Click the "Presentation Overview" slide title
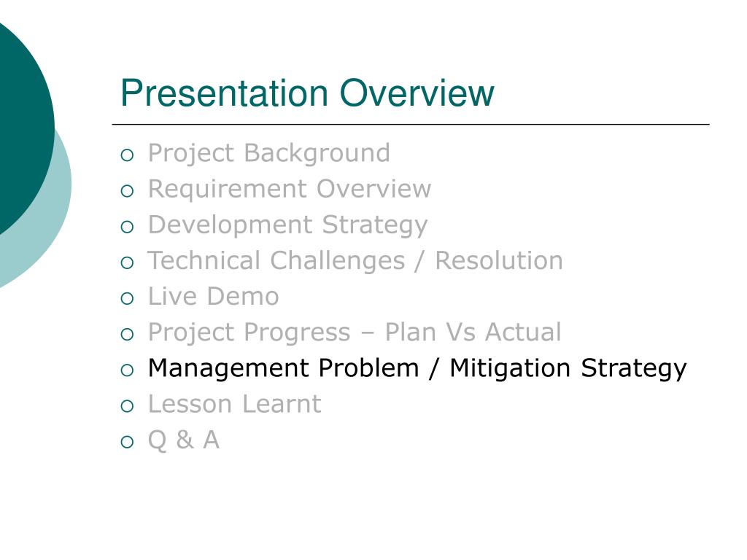 tap(307, 93)
